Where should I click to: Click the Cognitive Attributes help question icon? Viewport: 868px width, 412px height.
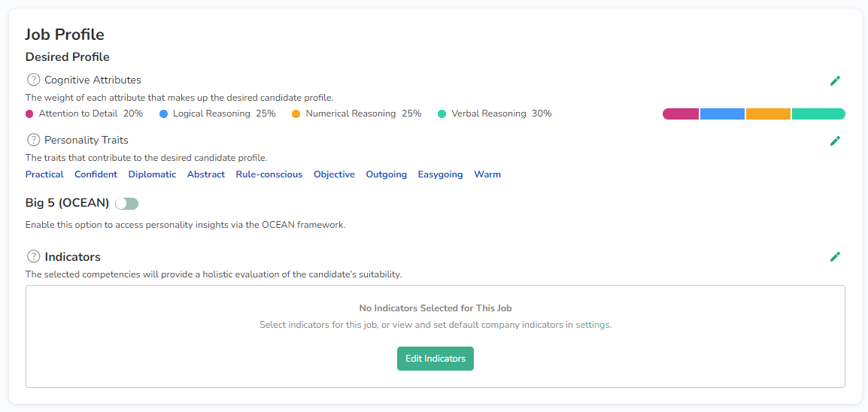[33, 80]
